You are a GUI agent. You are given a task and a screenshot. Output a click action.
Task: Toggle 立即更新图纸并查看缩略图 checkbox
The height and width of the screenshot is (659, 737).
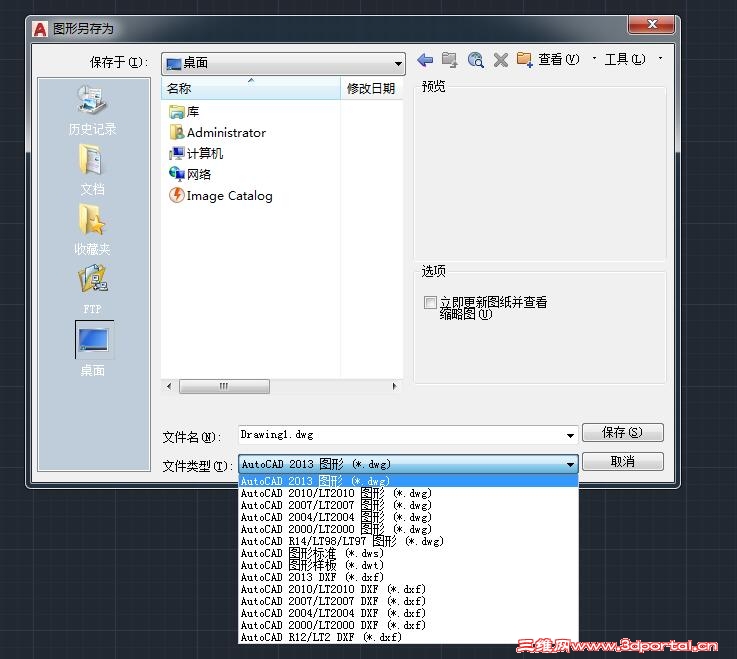[430, 302]
